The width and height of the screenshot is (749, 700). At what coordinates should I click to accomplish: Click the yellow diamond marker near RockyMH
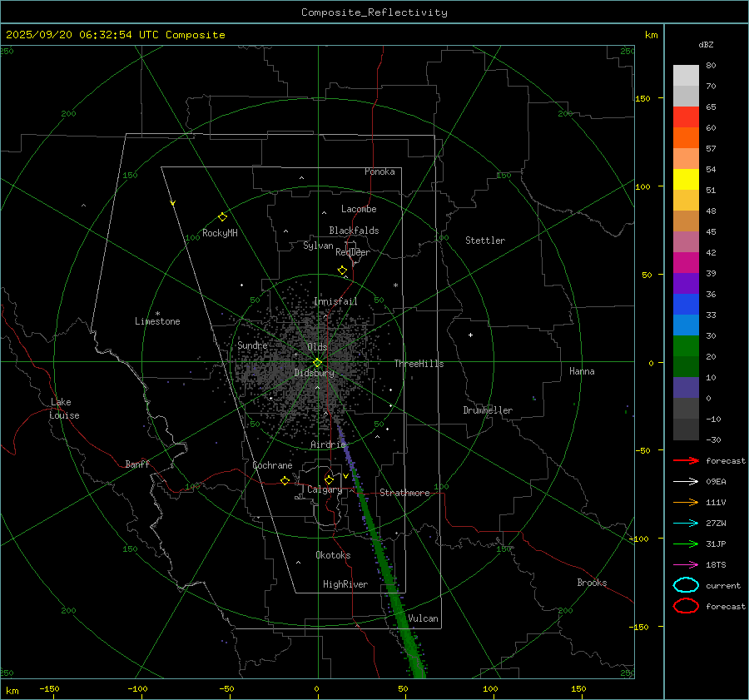222,216
